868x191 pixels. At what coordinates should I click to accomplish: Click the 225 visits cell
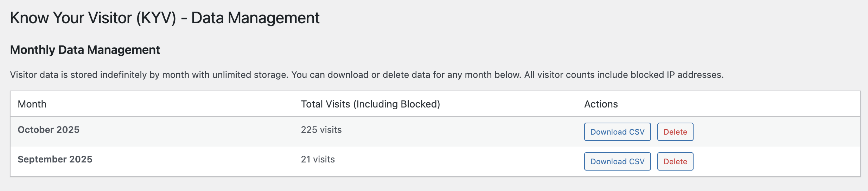(x=321, y=130)
